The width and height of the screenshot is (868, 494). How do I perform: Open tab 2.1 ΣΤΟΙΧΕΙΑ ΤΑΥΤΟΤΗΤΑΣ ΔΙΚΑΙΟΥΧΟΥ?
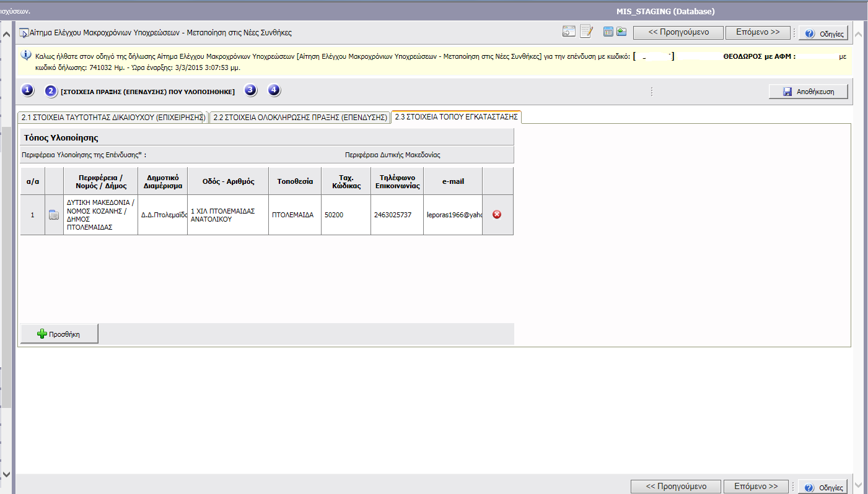click(x=113, y=117)
